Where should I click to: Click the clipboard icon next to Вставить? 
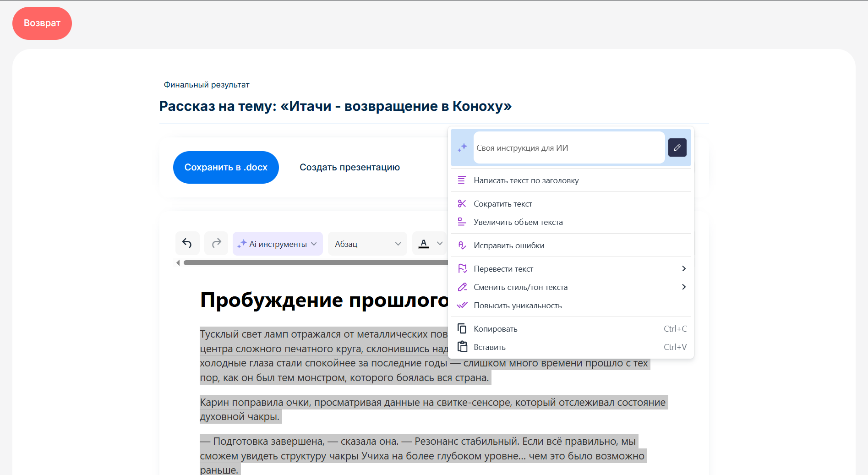click(462, 347)
